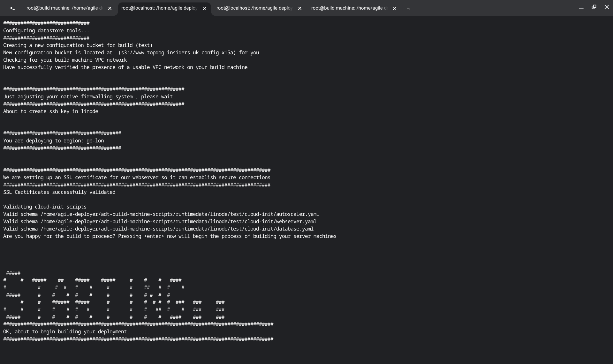
Task: Click the database.yaml schema path line
Action: pyautogui.click(x=158, y=229)
